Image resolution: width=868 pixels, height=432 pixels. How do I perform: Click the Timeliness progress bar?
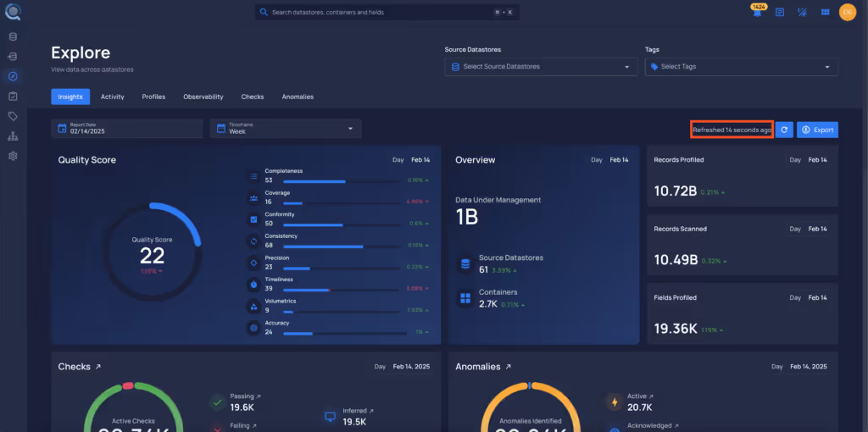pyautogui.click(x=342, y=290)
